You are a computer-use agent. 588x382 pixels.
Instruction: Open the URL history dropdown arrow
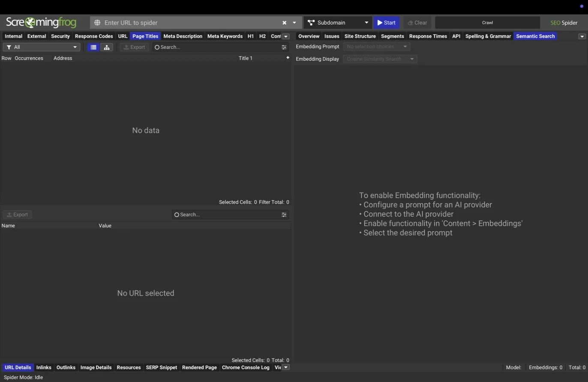click(x=294, y=23)
